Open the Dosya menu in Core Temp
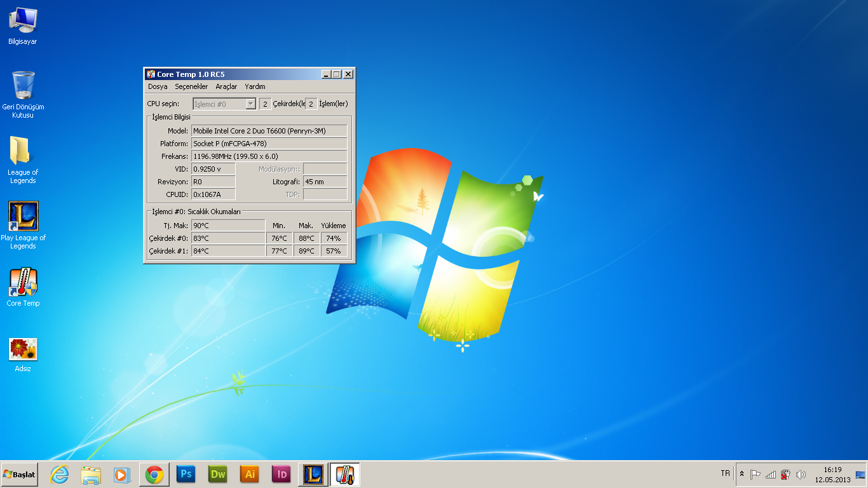 pos(158,86)
